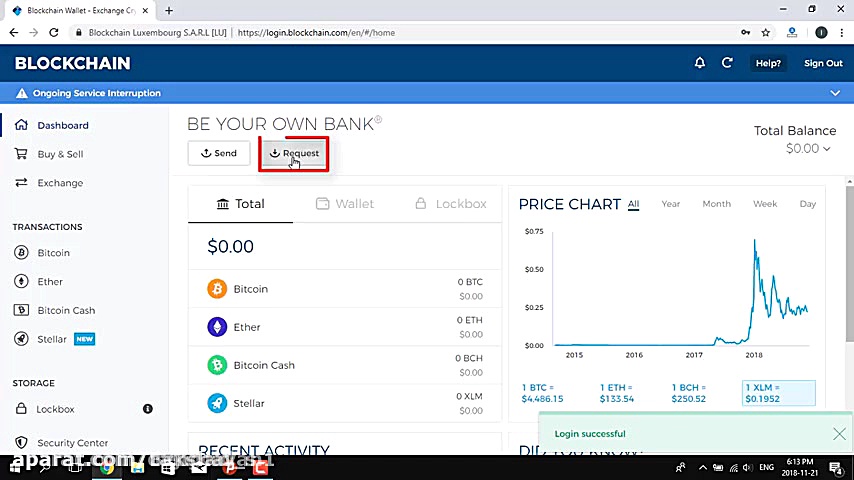Click the purple Ether balance icon

tap(217, 327)
